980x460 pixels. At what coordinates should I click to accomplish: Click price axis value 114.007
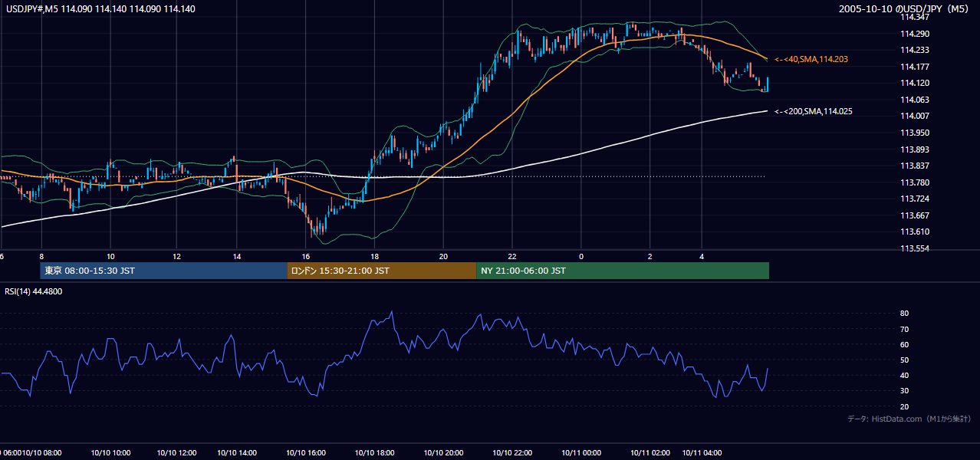coord(916,116)
